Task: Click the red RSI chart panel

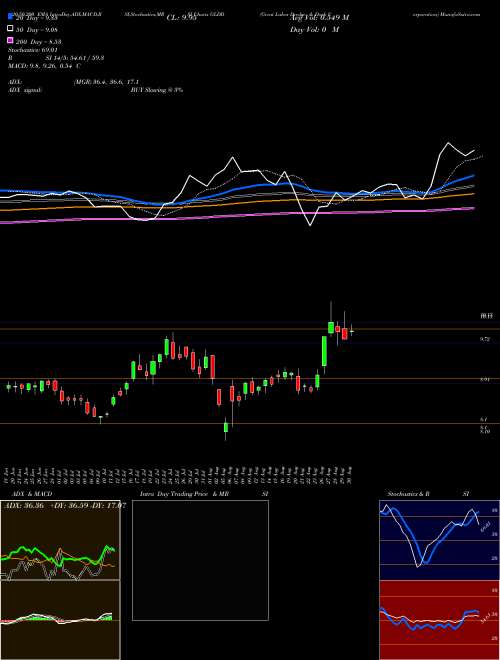Action: coord(439,620)
